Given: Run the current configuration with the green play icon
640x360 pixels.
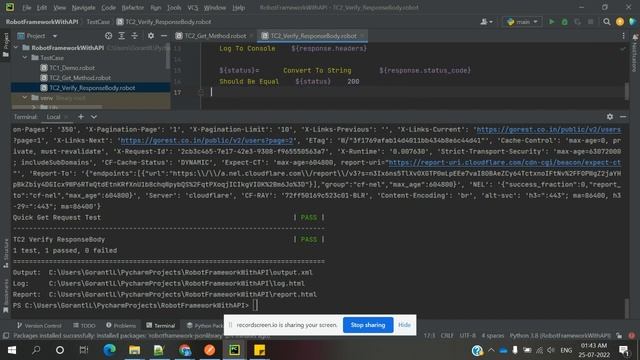Looking at the screenshot, I should click(551, 22).
